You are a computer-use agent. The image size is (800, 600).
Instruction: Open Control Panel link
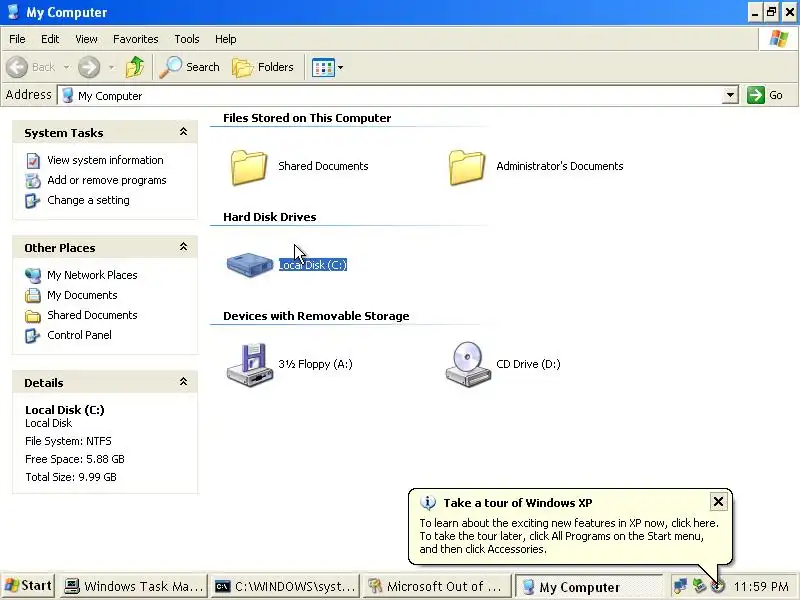tap(79, 335)
